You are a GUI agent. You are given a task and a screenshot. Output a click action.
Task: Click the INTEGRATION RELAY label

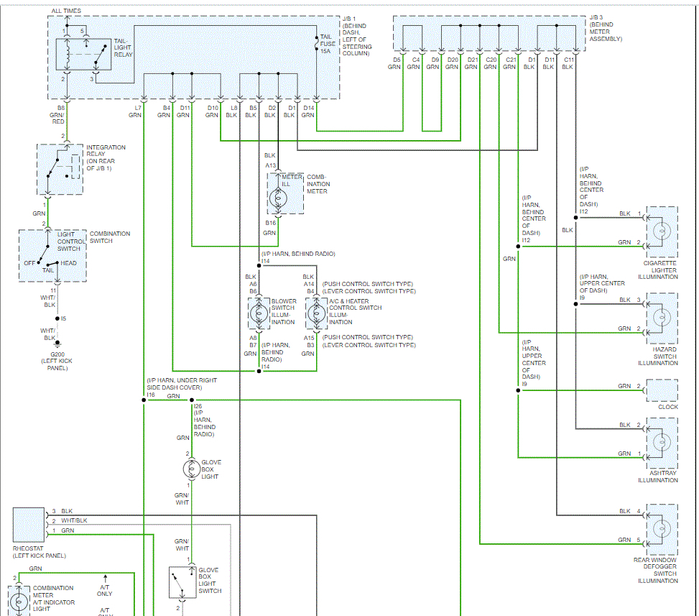[106, 157]
